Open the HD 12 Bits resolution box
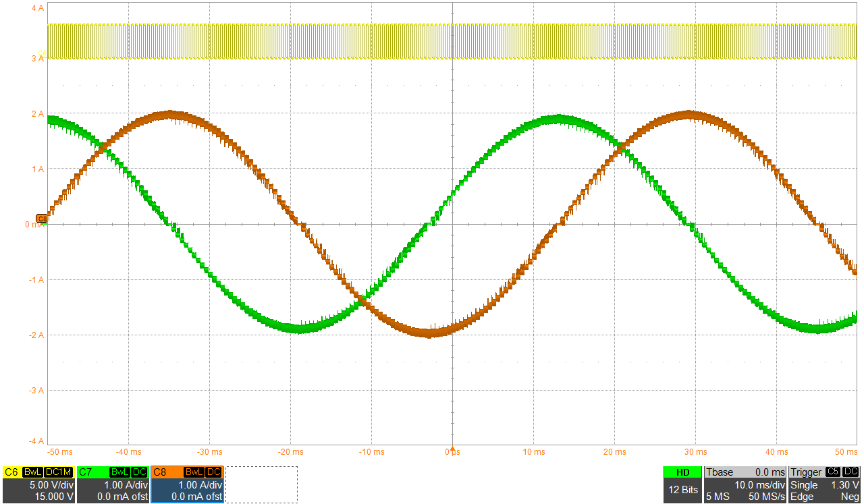The height and width of the screenshot is (504, 864). click(x=682, y=484)
